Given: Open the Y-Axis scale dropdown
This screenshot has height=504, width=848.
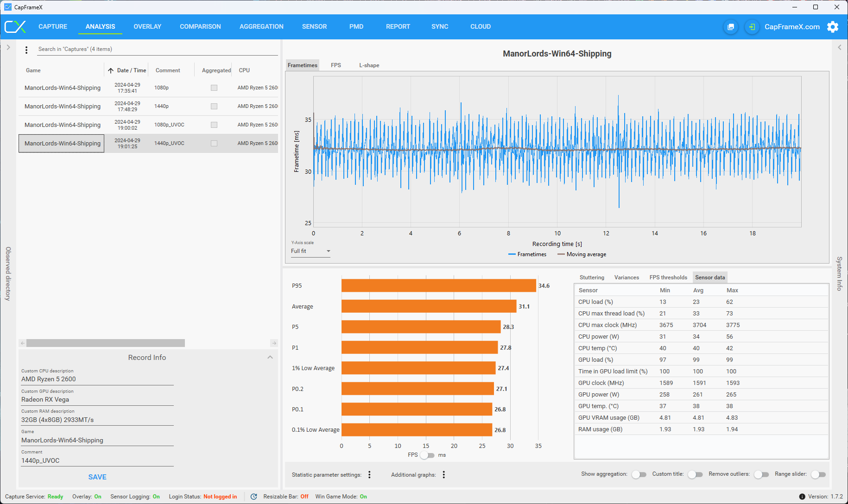Looking at the screenshot, I should pyautogui.click(x=310, y=251).
